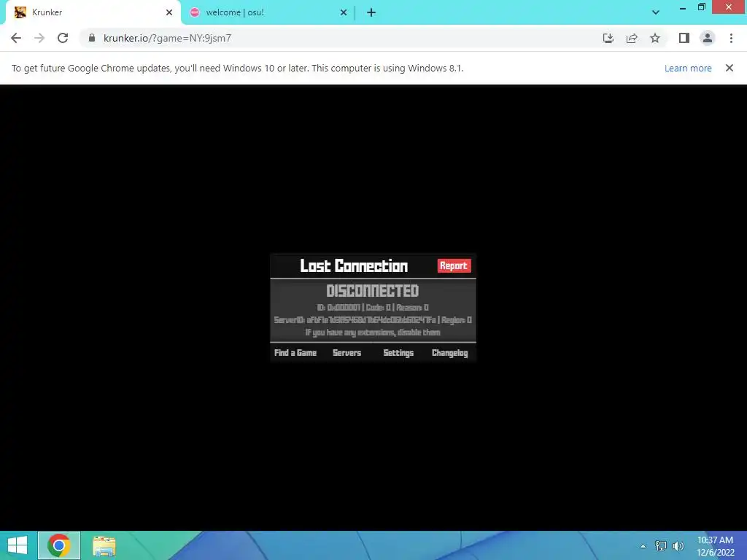Restore down the Chrome window
Screen dimensions: 747x560
click(702, 7)
